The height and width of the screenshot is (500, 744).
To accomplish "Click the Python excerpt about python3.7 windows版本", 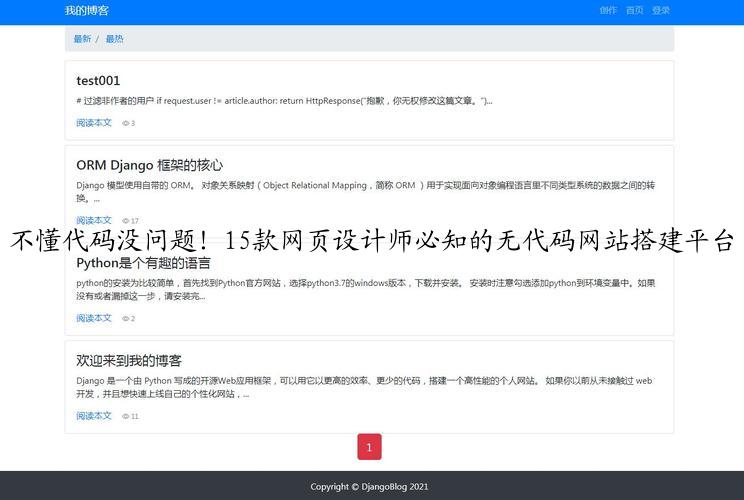I will (x=365, y=289).
